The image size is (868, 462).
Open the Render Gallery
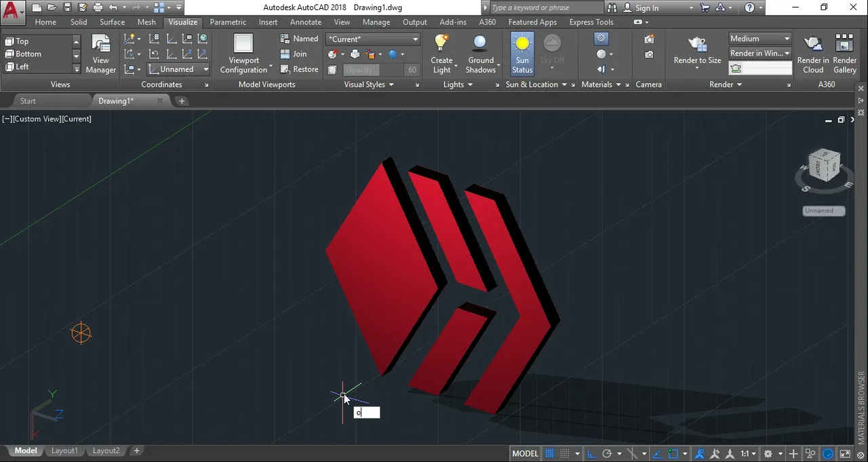point(844,54)
